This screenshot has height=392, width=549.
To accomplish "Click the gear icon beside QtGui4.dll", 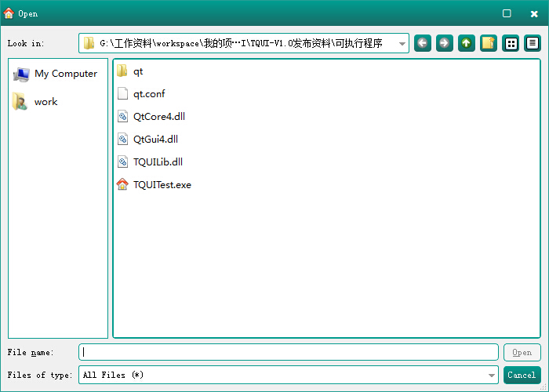I will [122, 139].
